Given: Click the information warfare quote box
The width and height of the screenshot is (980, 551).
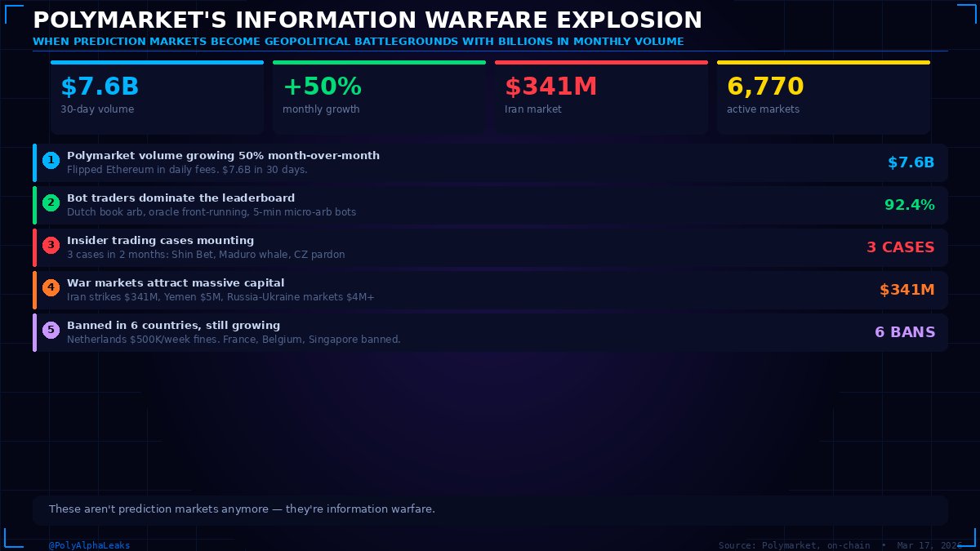Looking at the screenshot, I should click(490, 509).
